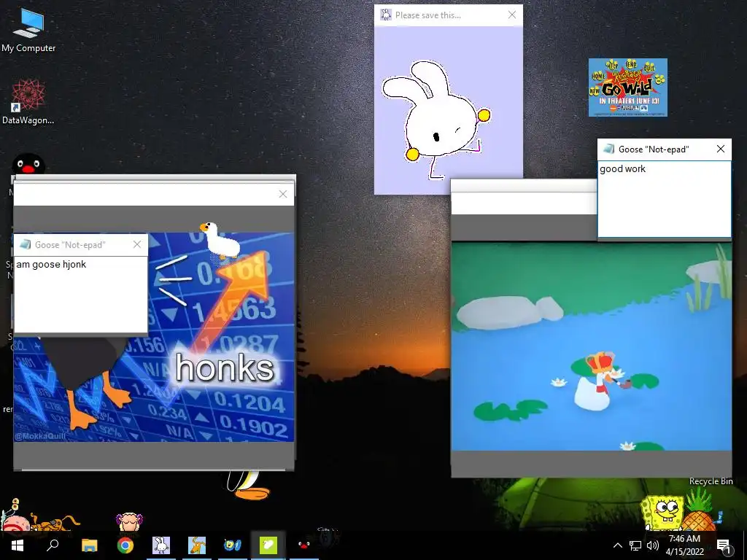
Task: Select the Pingu desktop icon above the meme window
Action: (x=28, y=165)
